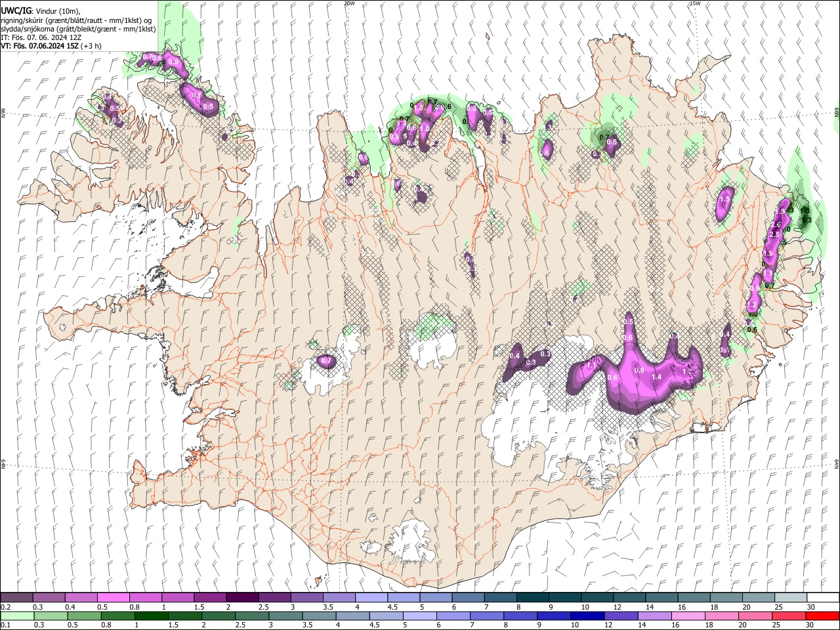Image resolution: width=840 pixels, height=630 pixels.
Task: Click the "0.1" label of the rain legend
Action: pos(5,625)
